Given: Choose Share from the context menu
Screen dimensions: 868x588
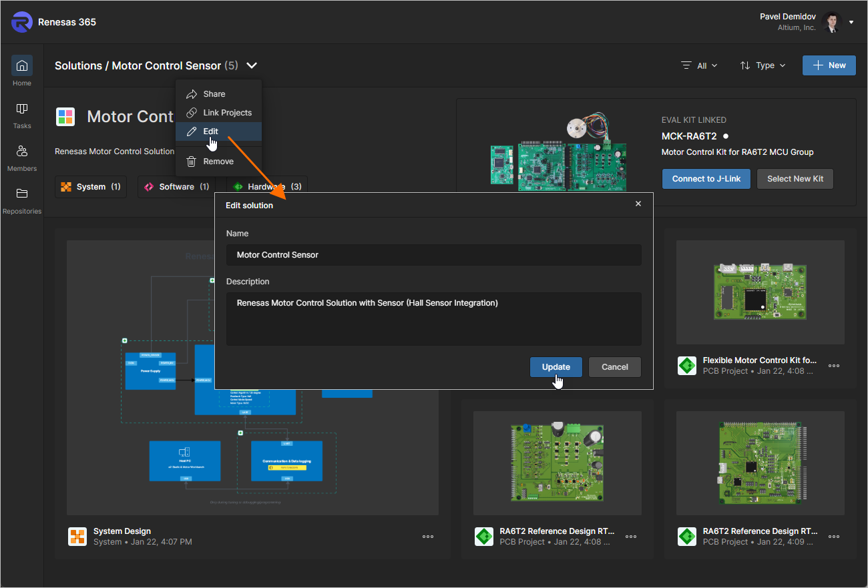Looking at the screenshot, I should coord(218,94).
